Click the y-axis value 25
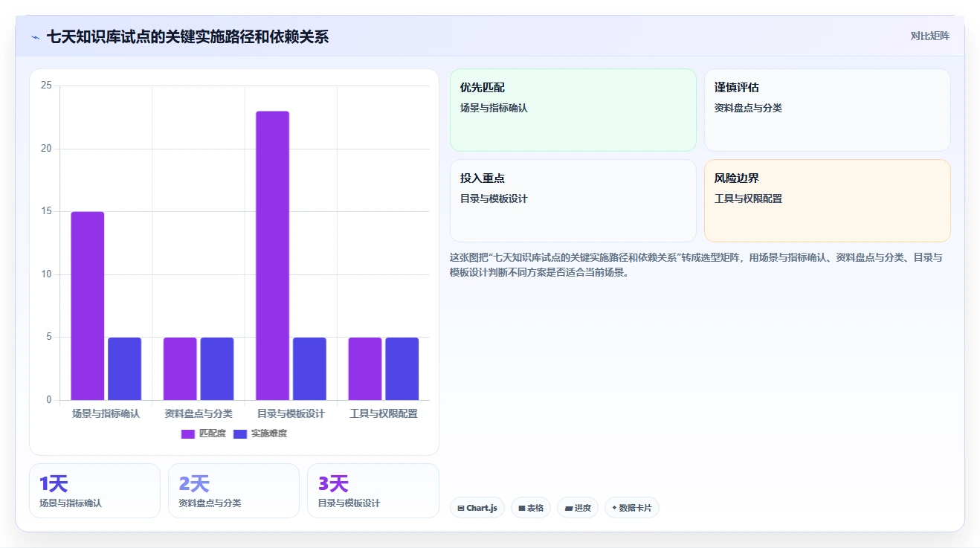The width and height of the screenshot is (980, 548). coord(46,86)
